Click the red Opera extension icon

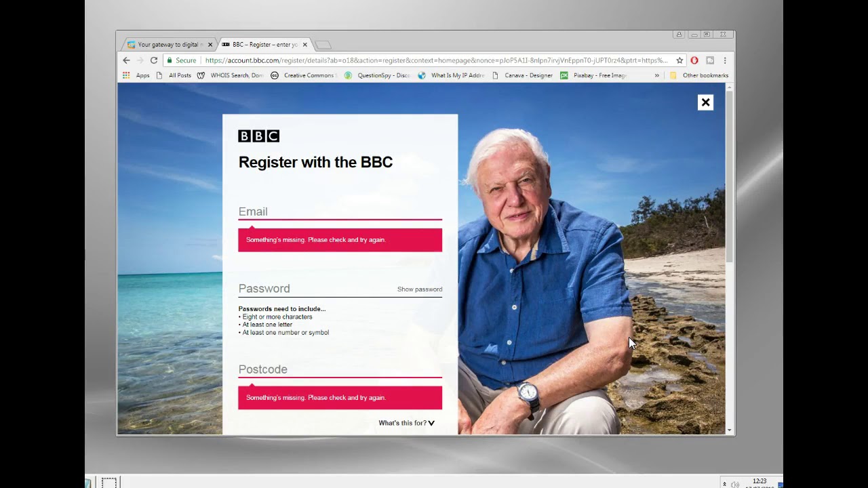(694, 60)
